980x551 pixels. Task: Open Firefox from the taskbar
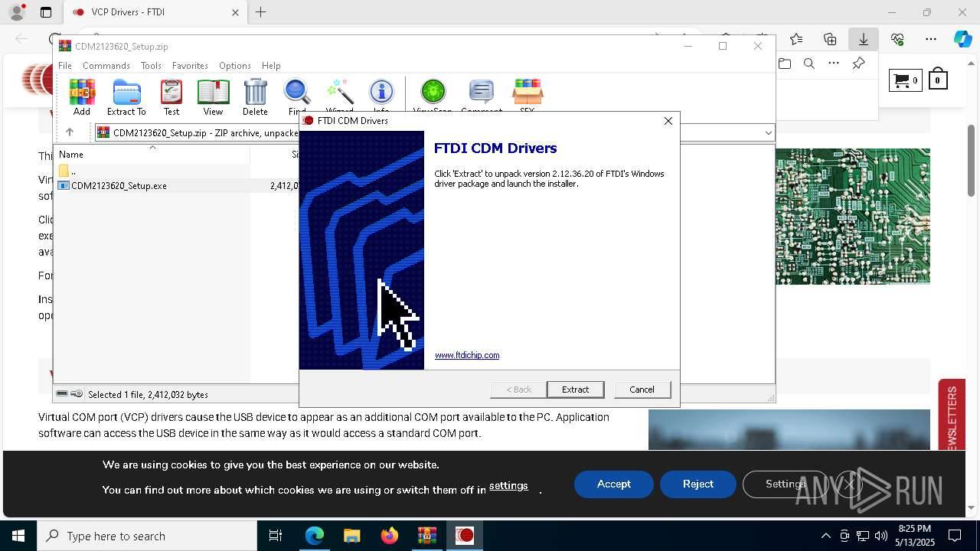pyautogui.click(x=390, y=536)
